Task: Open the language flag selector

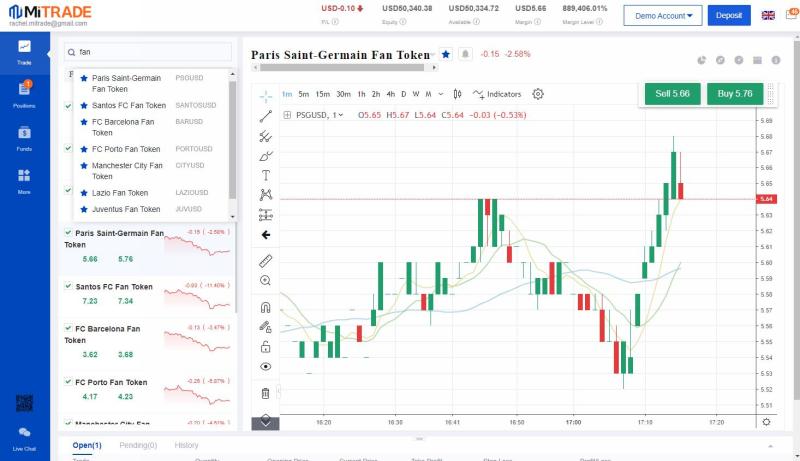Action: pos(768,16)
